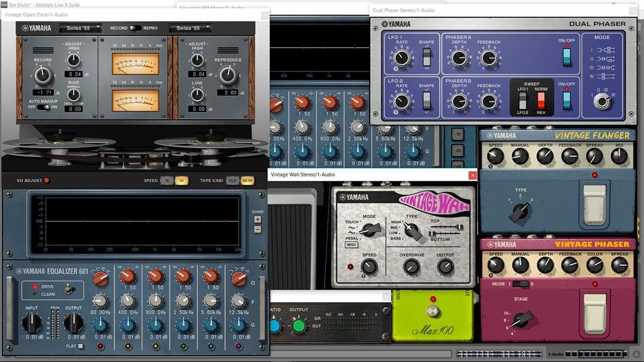Click the Vintage Phaser SPEED knob
Screen dimensions: 644x362
click(495, 265)
